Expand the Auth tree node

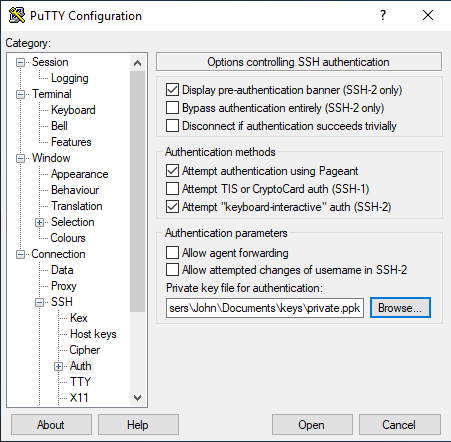[x=58, y=366]
